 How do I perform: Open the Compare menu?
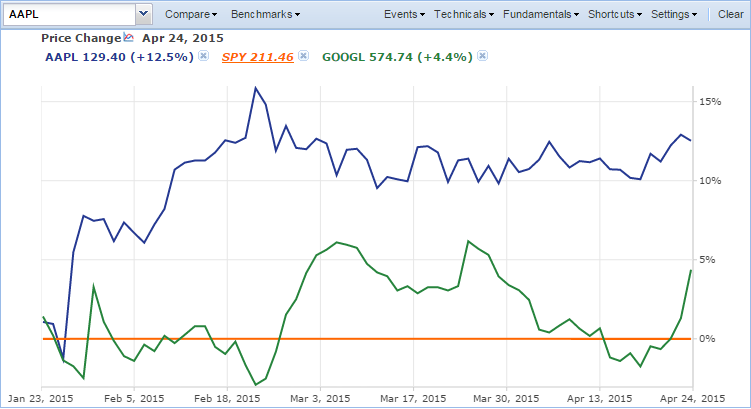[x=191, y=14]
